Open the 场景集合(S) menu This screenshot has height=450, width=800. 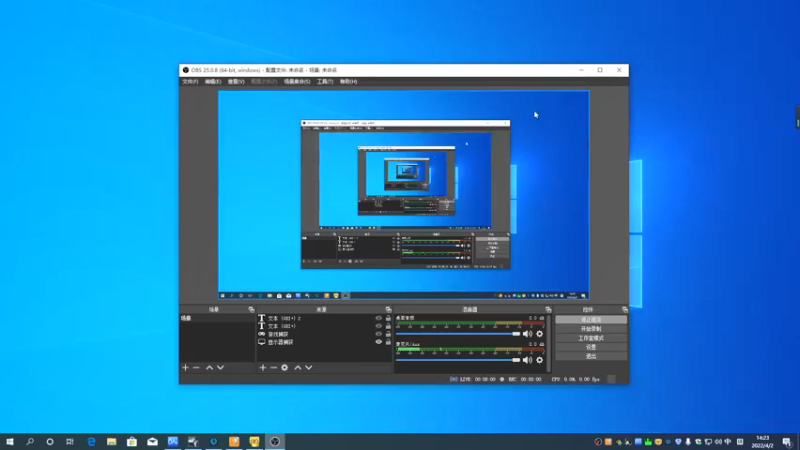297,82
